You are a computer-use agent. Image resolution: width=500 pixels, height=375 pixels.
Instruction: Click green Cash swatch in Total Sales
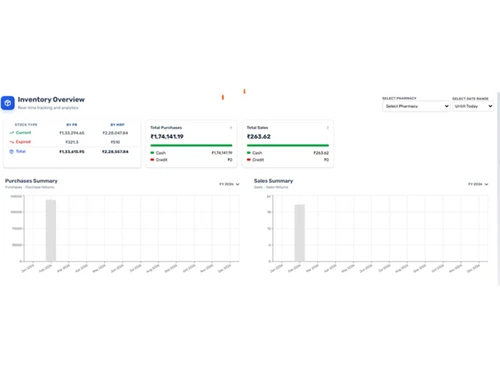(249, 153)
